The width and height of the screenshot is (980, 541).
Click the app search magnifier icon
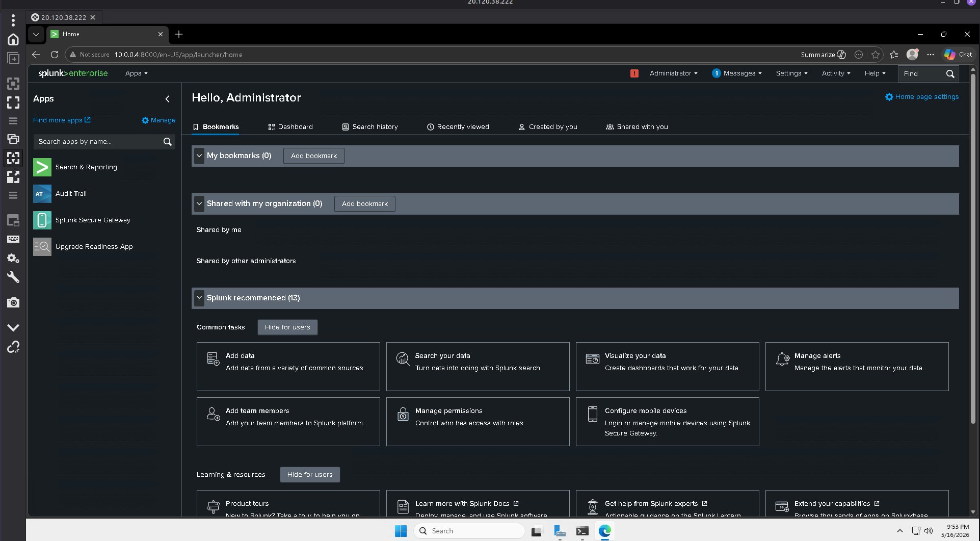point(167,142)
